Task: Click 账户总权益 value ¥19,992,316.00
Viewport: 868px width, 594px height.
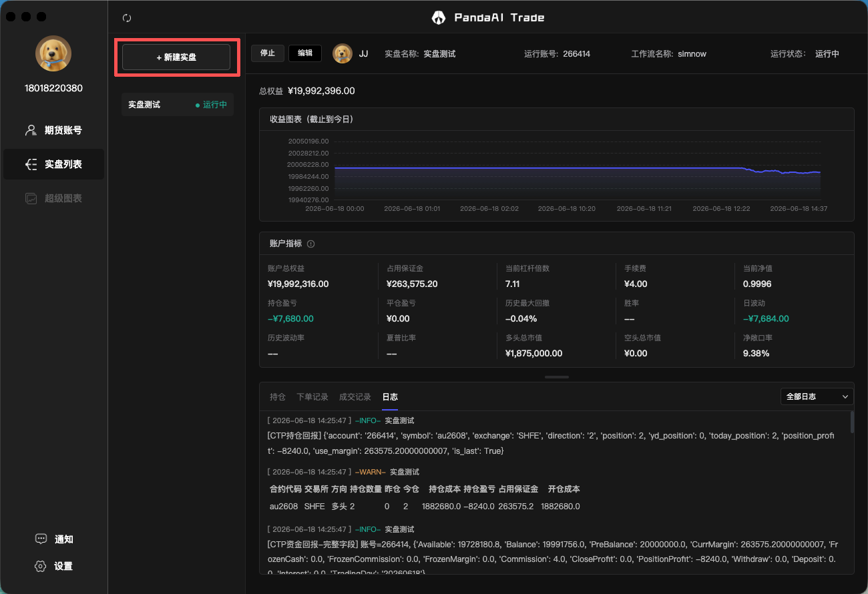Action: tap(298, 284)
